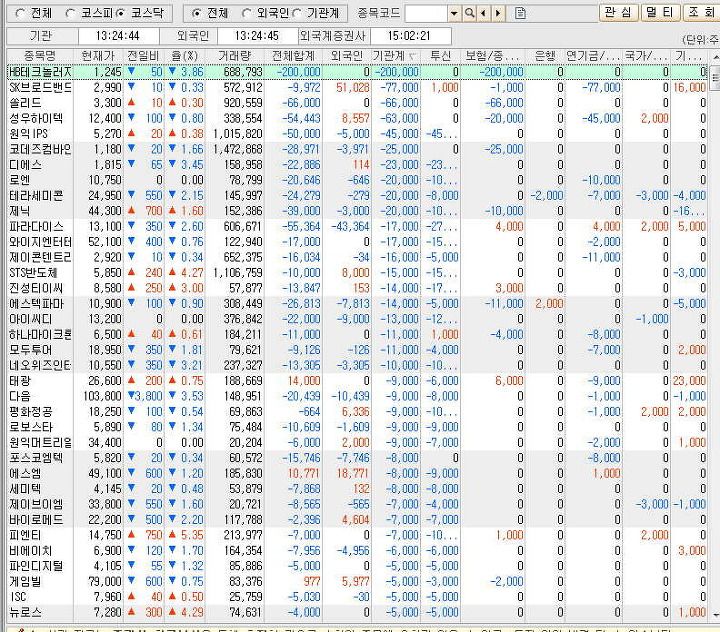Image resolution: width=720 pixels, height=632 pixels.
Task: Select the 로보스타 stock name
Action: click(x=30, y=427)
